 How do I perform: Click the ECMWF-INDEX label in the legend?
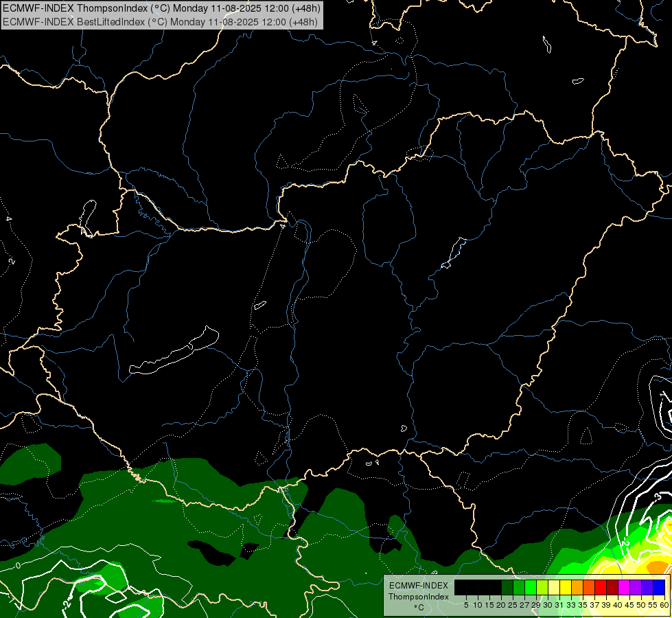tap(419, 586)
